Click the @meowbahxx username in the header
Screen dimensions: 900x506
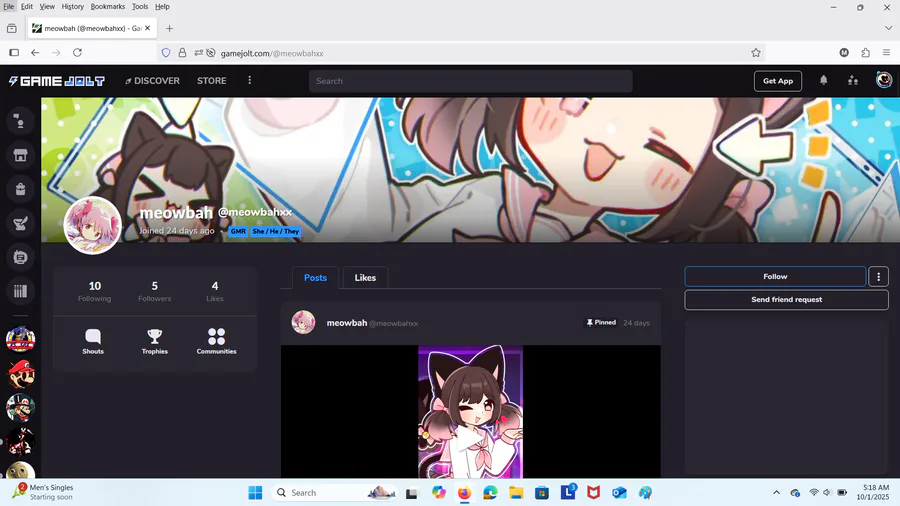(x=255, y=212)
